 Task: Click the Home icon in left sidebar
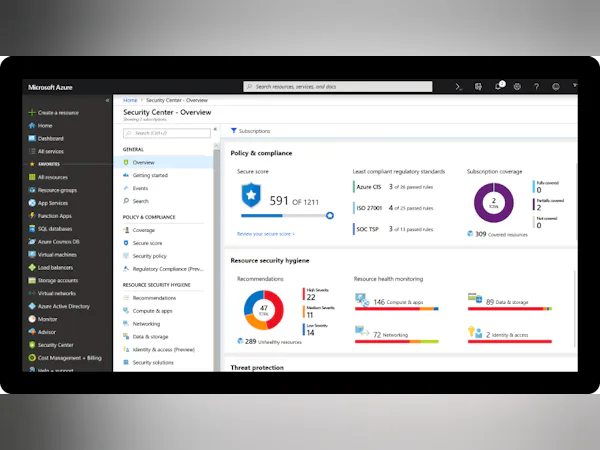click(x=32, y=126)
